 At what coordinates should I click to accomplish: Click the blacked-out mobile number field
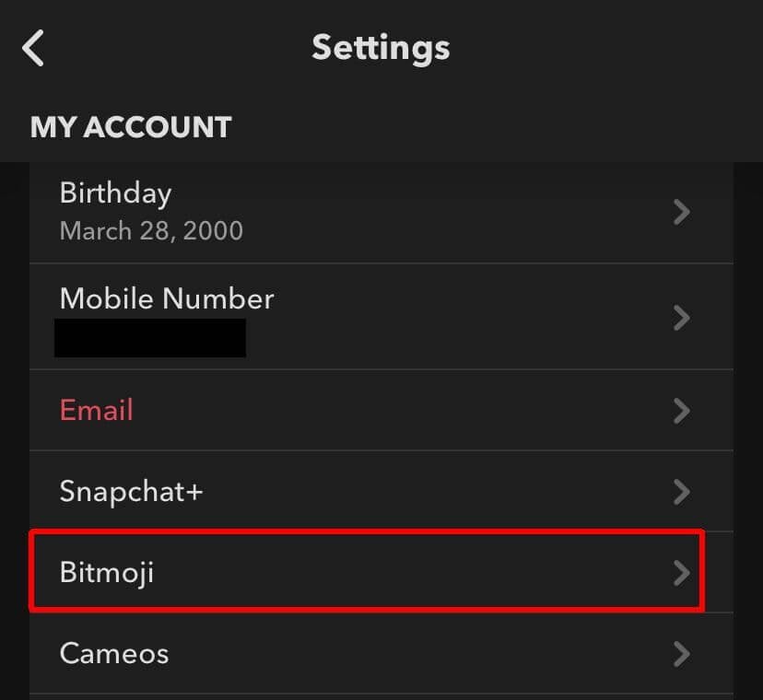(x=150, y=338)
